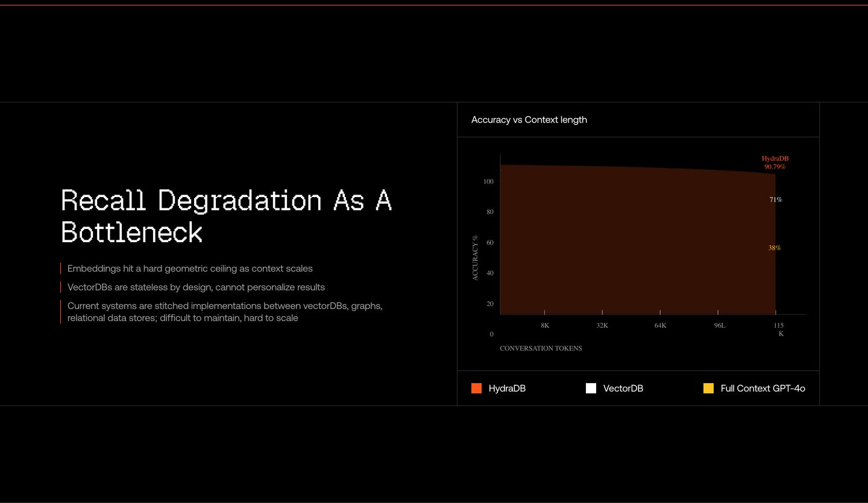Click the HydraDB 90.79% data label
Screen dimensions: 868x503
[x=775, y=163]
